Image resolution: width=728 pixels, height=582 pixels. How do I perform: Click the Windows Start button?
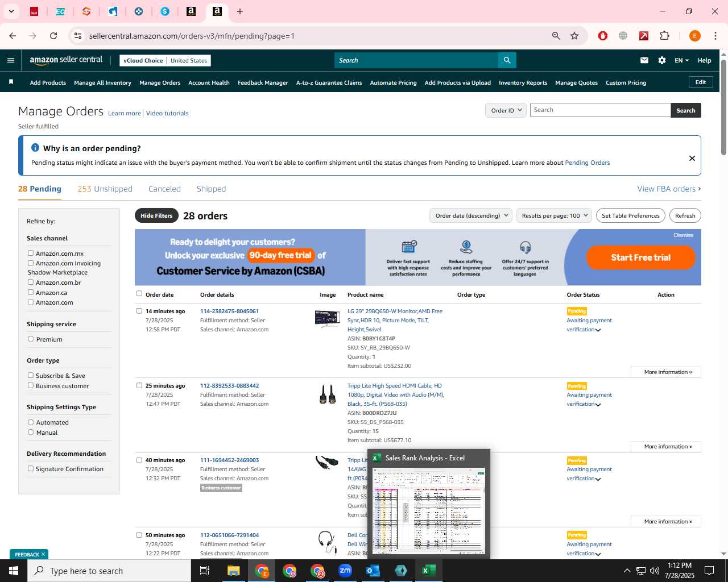14,571
